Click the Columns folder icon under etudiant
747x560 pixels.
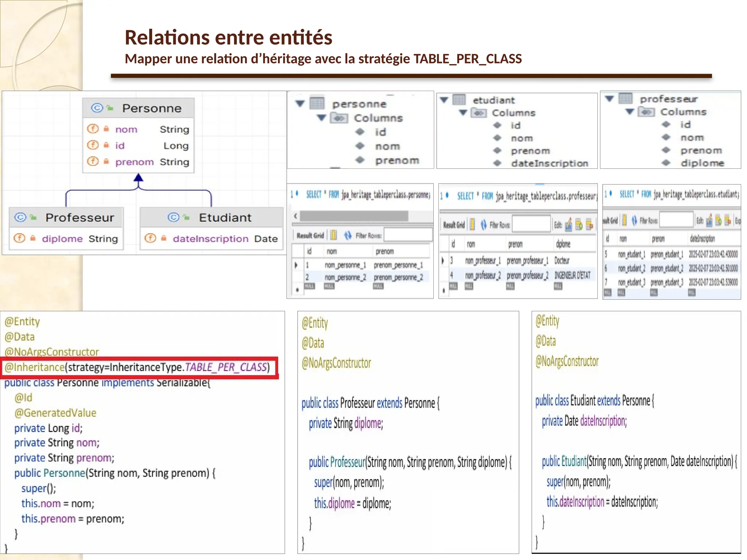479,113
